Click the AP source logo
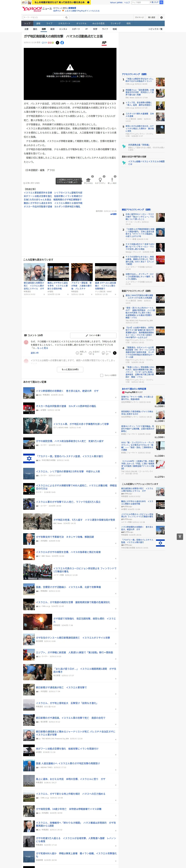Screen dimensions: 186x868 [x=104, y=43]
